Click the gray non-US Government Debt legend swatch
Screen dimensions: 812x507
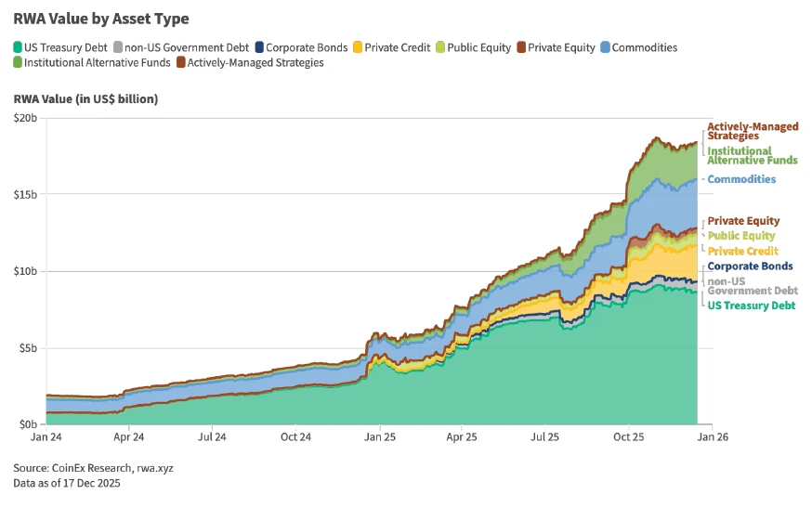(117, 47)
